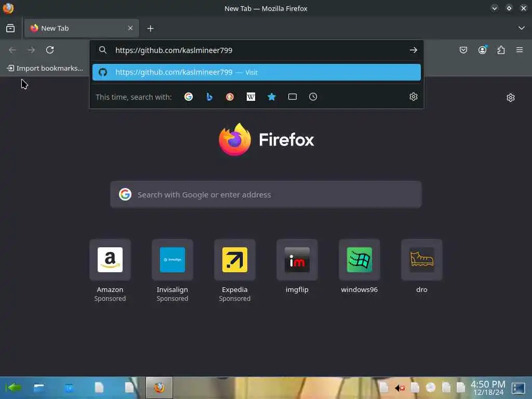The width and height of the screenshot is (532, 399).
Task: Open the window menu Firefox titlebar icon
Action: (x=8, y=8)
